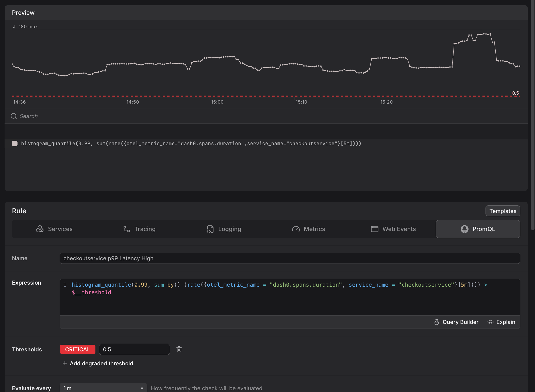Click the Web Events window icon
Image resolution: width=535 pixels, height=392 pixels.
click(375, 229)
